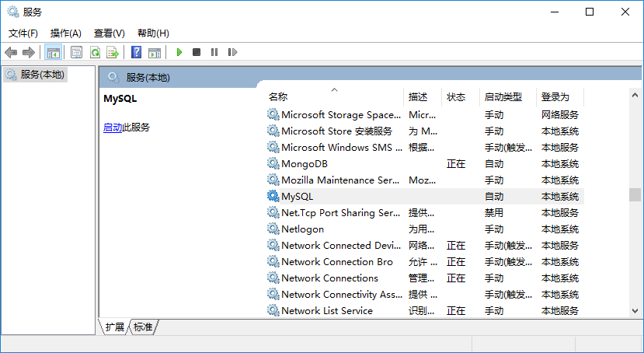Sort services by 启动类型 column header
This screenshot has height=353, width=644.
(x=503, y=97)
